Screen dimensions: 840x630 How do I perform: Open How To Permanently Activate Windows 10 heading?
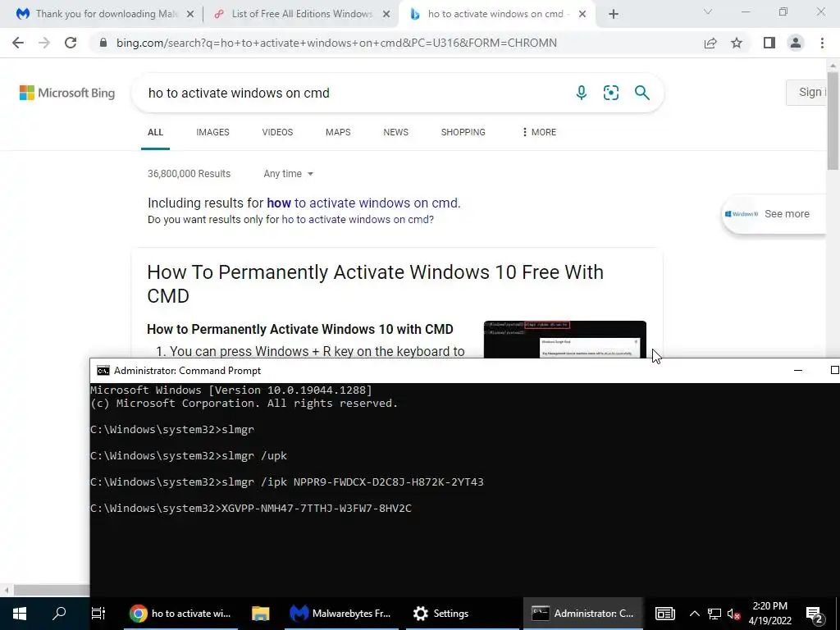tap(375, 284)
